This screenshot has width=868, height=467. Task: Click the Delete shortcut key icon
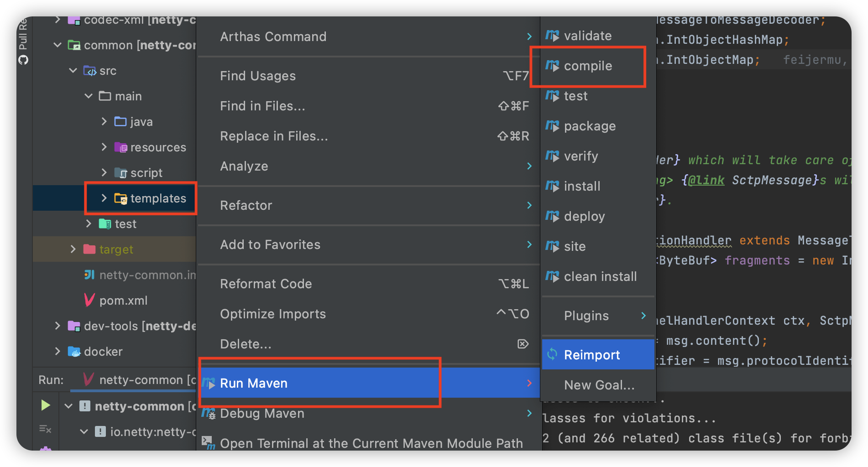pos(523,344)
